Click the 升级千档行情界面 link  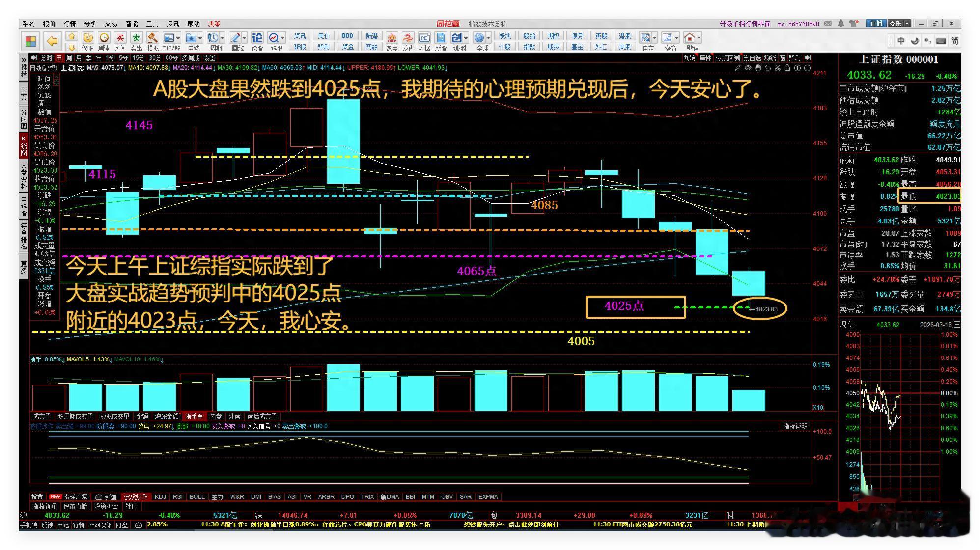click(x=745, y=24)
